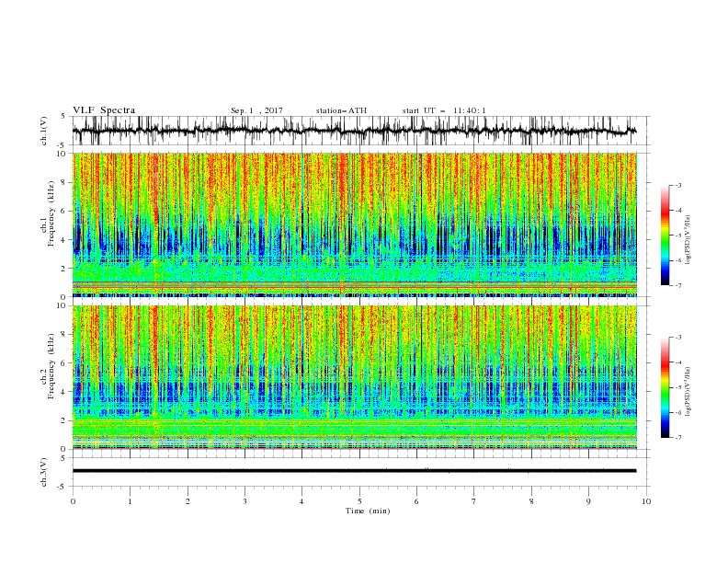This screenshot has height=563, width=728.
Task: Click the ch.2 'Frequency (kHz)' axis label
Action: [51, 364]
